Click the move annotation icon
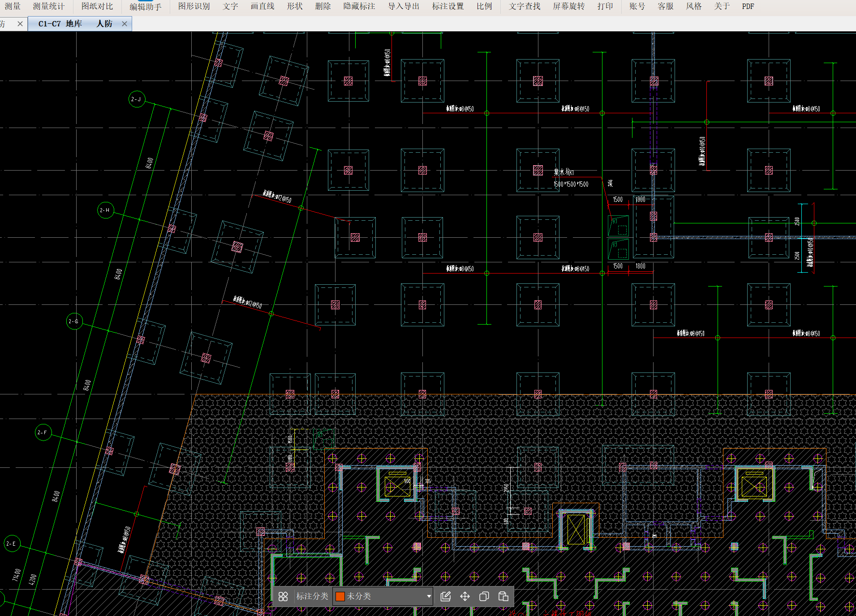 coord(465,596)
